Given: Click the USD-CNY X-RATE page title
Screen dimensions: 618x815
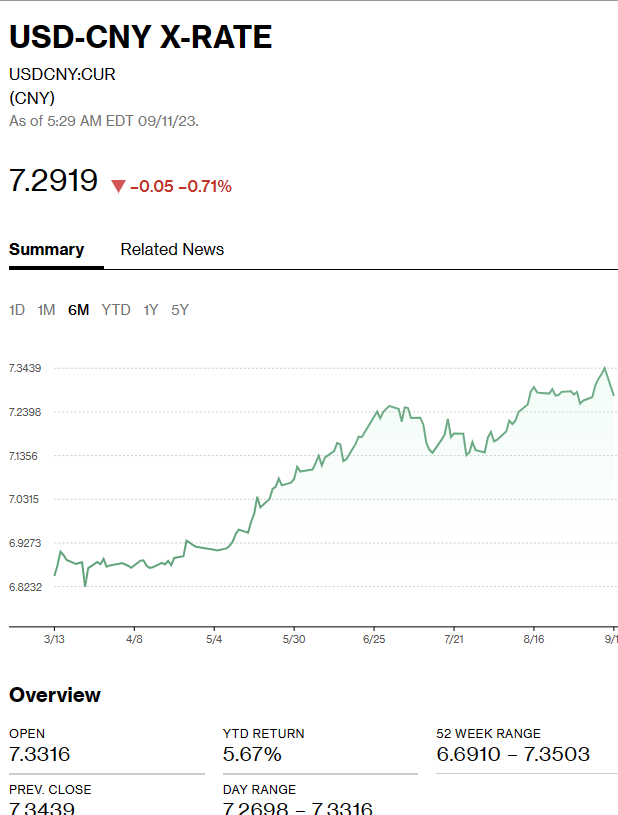Looking at the screenshot, I should click(140, 38).
